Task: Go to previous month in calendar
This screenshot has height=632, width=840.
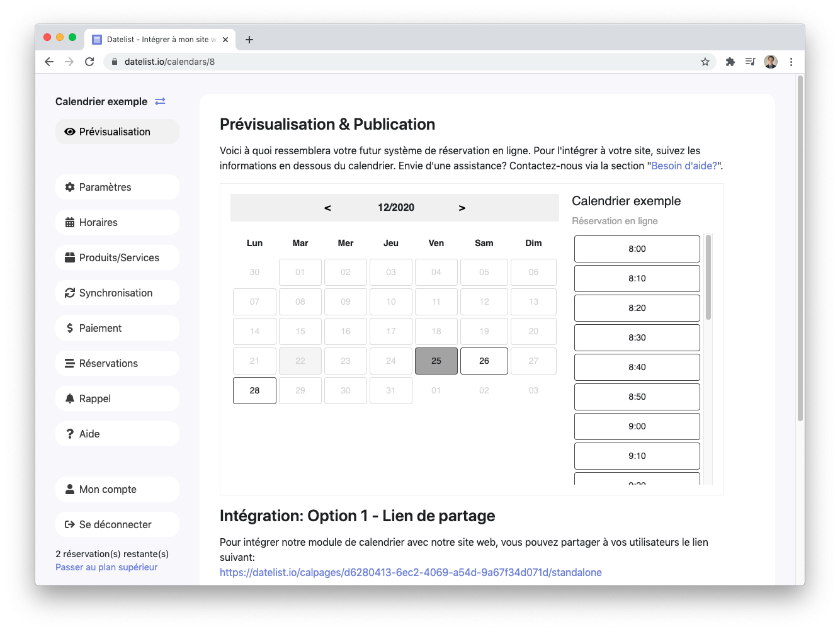Action: point(327,208)
